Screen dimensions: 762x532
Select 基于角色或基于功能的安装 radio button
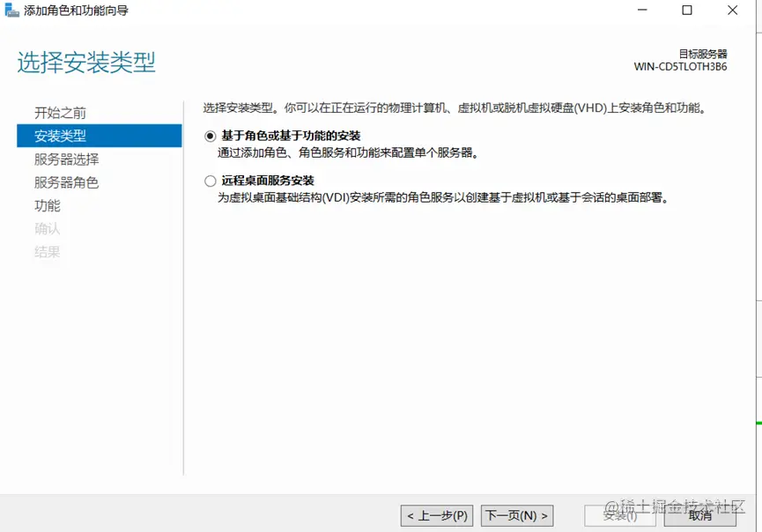210,136
